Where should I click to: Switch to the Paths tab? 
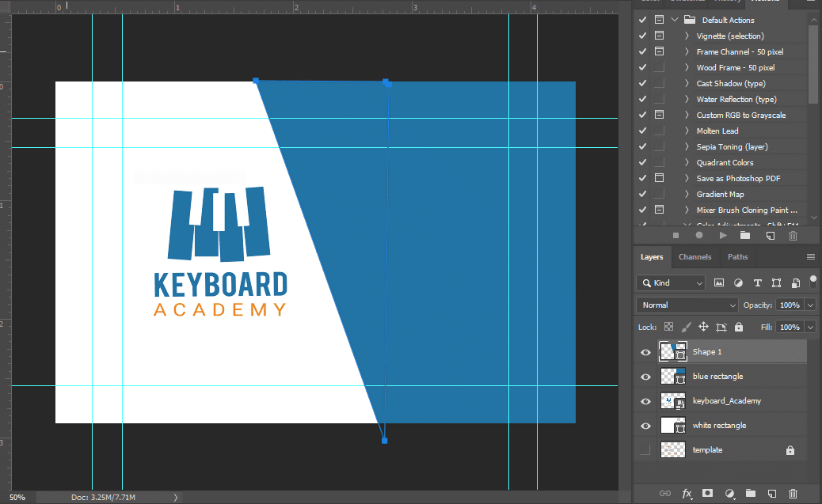pos(737,256)
